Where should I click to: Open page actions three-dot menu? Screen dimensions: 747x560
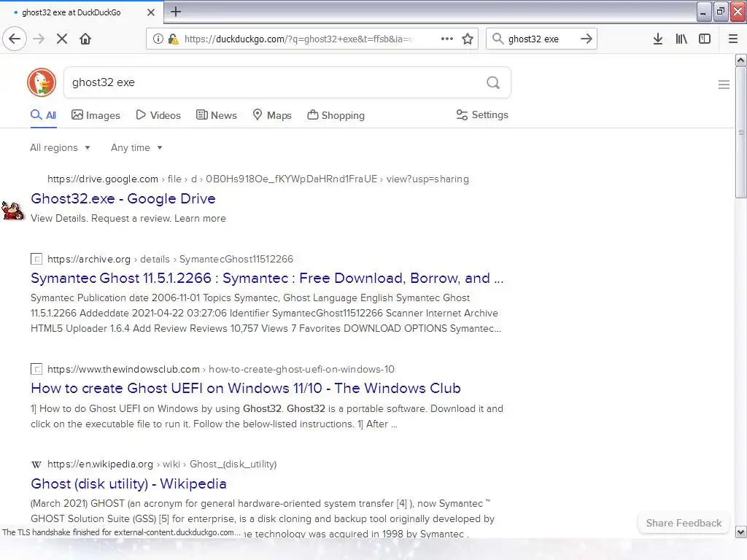(x=447, y=39)
